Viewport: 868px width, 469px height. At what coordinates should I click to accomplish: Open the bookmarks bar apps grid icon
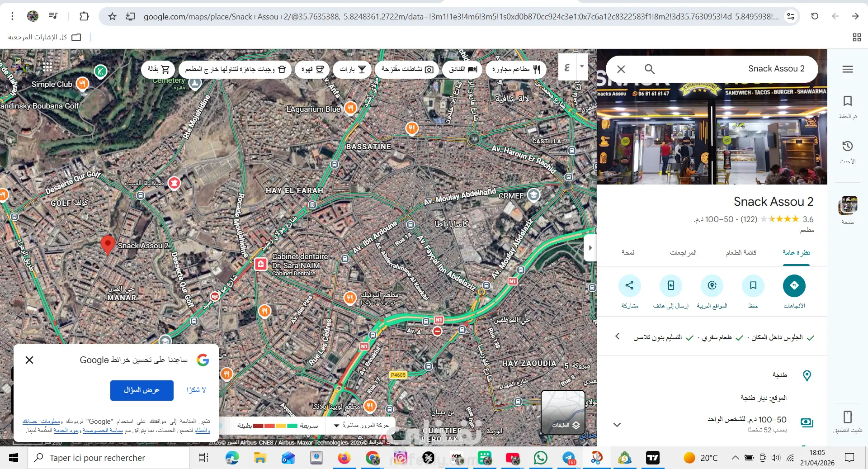tap(857, 38)
